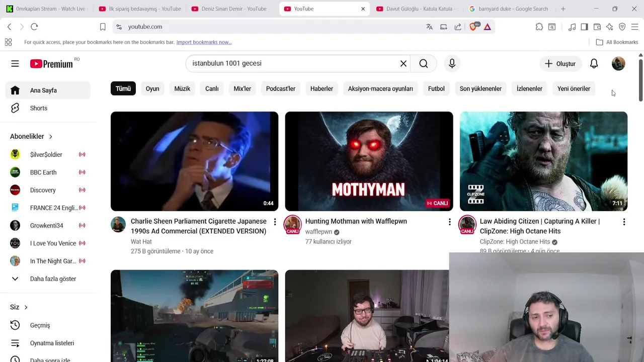This screenshot has height=362, width=644.
Task: Click the translate page icon
Action: coord(429,27)
